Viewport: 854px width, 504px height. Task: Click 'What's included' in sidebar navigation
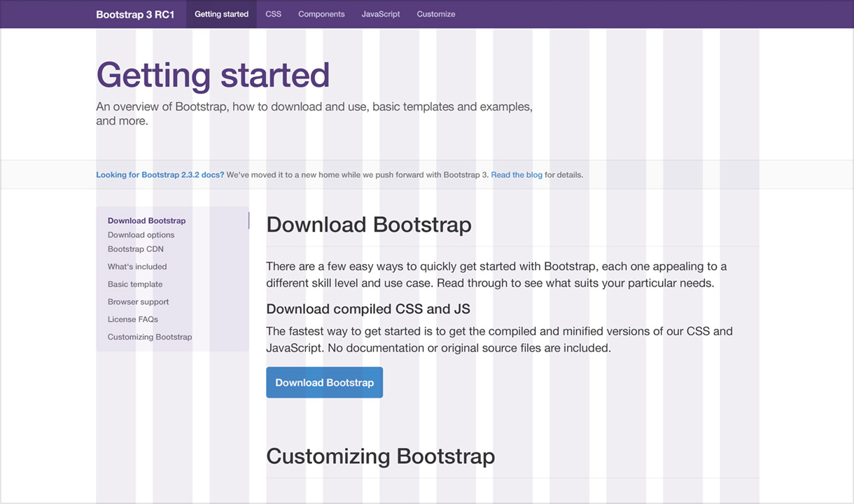[137, 267]
